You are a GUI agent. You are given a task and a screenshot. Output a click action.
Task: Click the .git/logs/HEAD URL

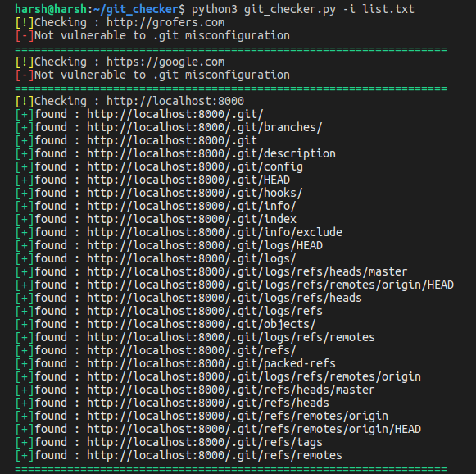coord(205,246)
